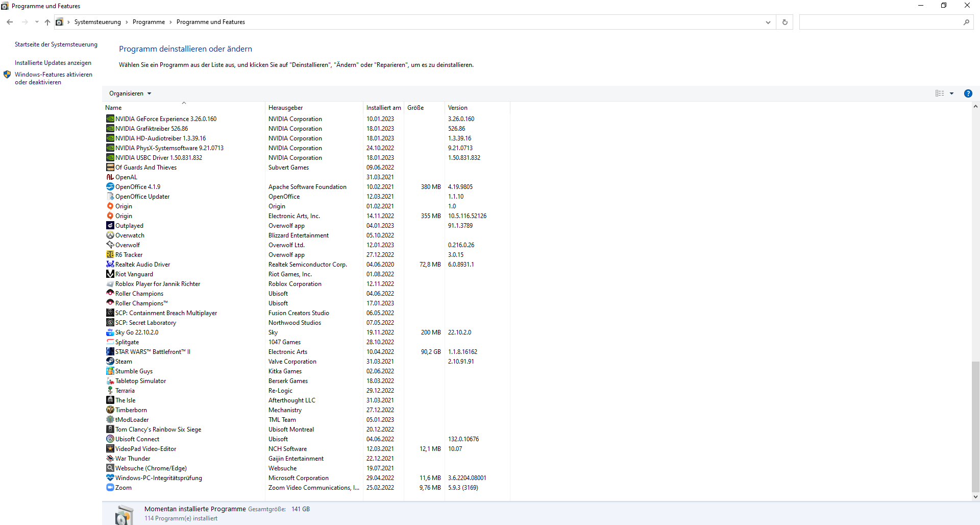
Task: Select the Terraria tree icon
Action: click(110, 390)
